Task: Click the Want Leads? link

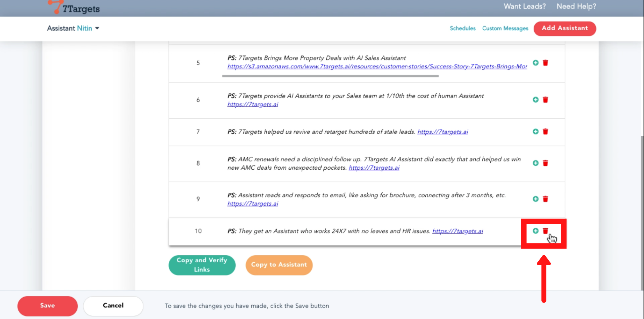Action: pyautogui.click(x=525, y=6)
